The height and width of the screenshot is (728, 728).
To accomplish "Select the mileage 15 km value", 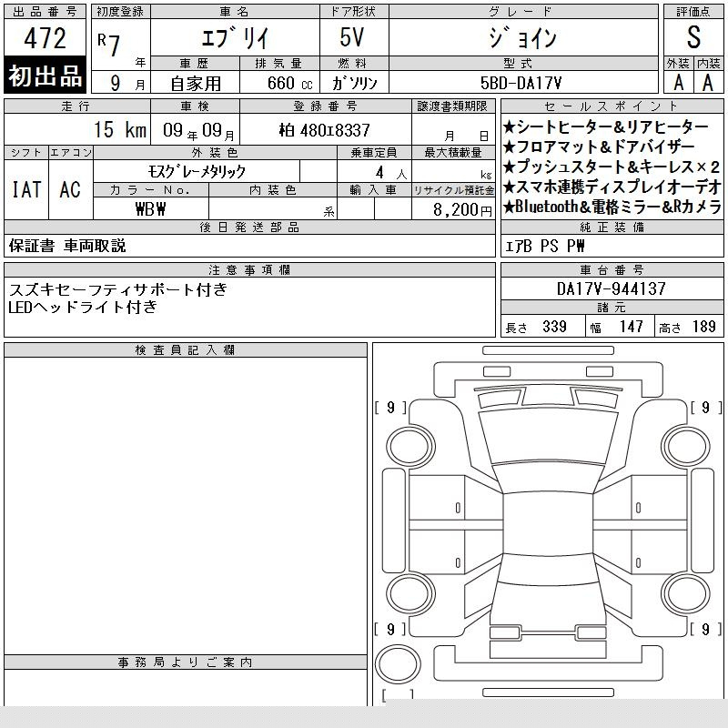I will tap(118, 130).
